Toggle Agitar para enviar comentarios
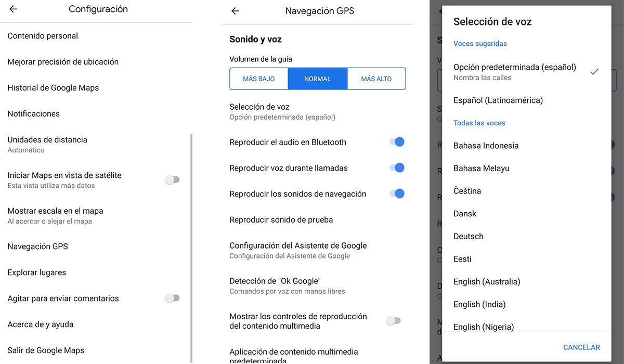Screen dimensions: 624x364 coord(172,298)
